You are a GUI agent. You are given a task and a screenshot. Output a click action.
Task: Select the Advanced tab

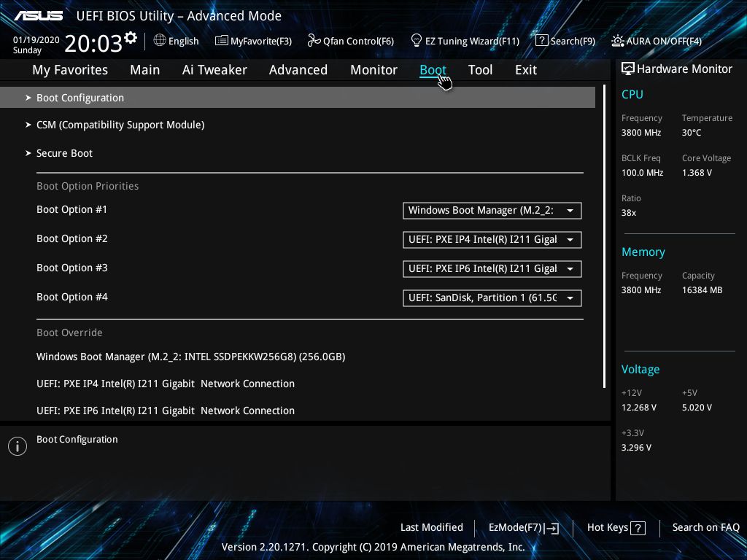[298, 70]
